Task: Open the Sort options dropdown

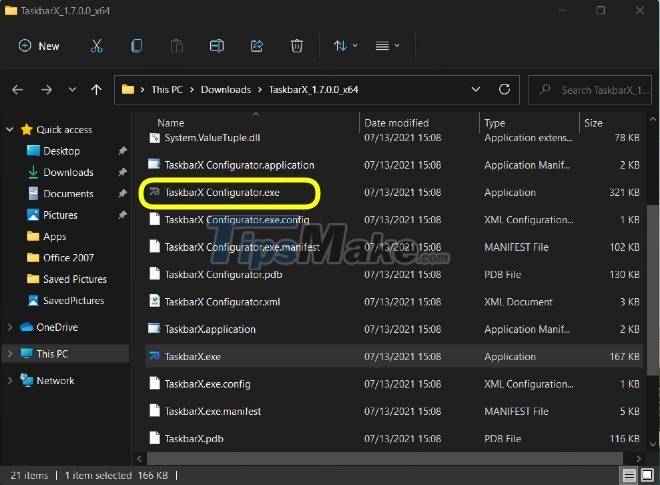Action: (x=345, y=46)
